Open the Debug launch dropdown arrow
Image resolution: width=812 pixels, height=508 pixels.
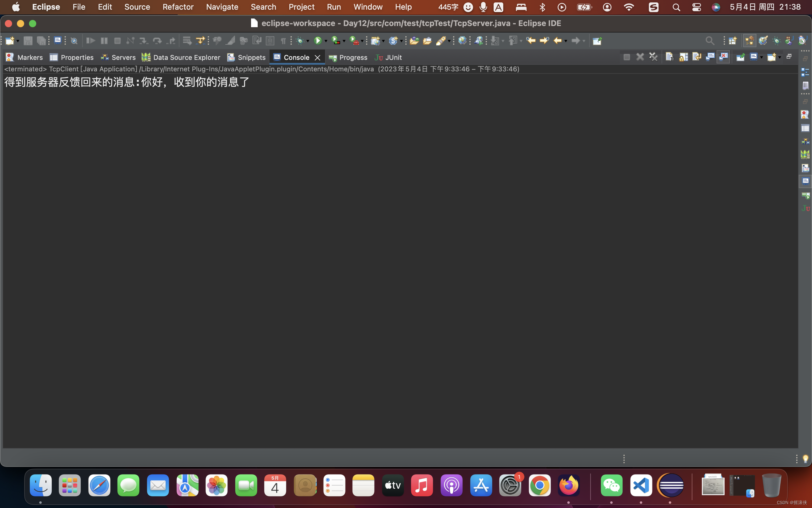coord(308,41)
